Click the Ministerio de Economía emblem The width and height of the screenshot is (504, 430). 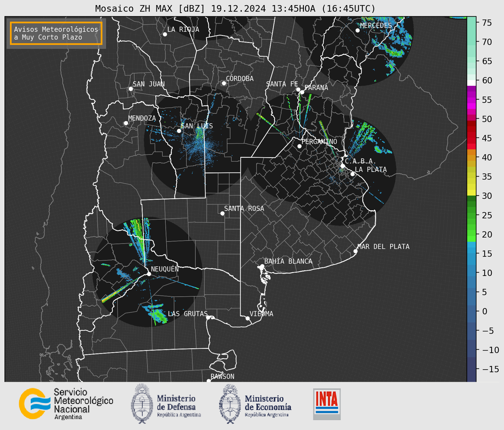pyautogui.click(x=230, y=404)
